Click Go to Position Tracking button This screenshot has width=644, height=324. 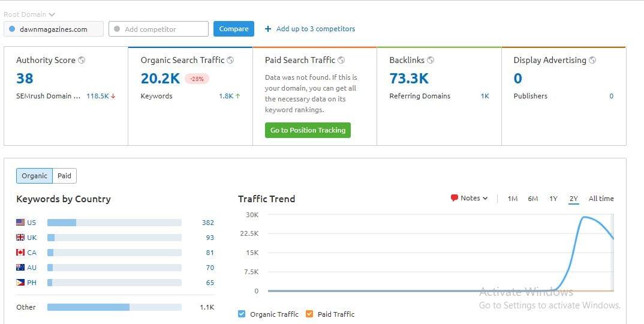coord(308,130)
